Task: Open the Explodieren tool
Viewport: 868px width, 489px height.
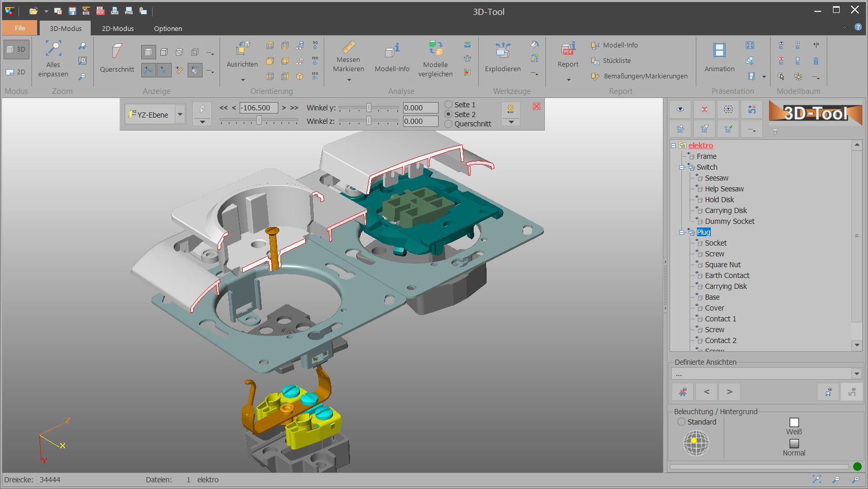Action: click(x=503, y=50)
